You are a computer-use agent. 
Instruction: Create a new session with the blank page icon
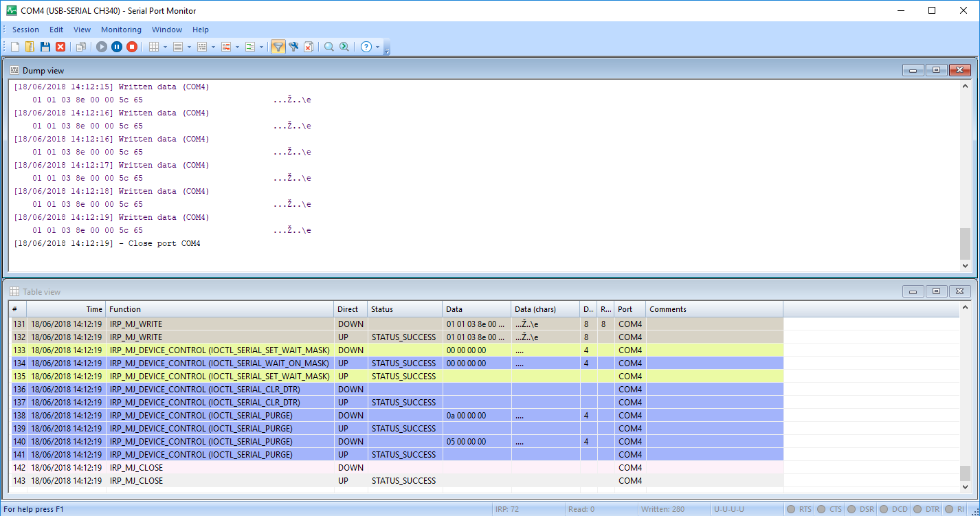15,47
